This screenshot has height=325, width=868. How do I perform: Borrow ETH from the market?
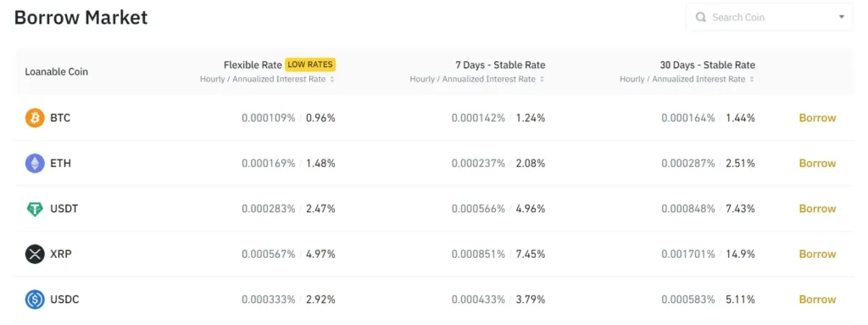pyautogui.click(x=817, y=164)
